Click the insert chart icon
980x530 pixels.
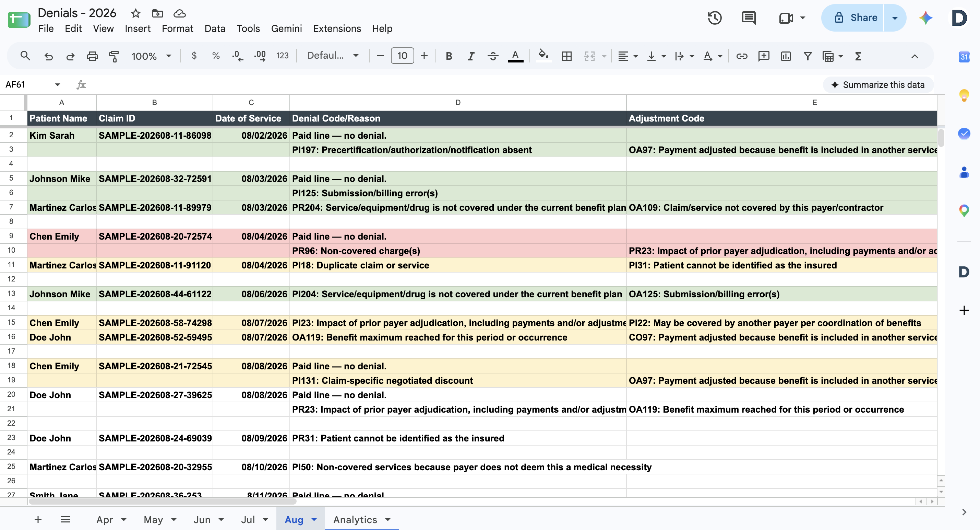(786, 56)
